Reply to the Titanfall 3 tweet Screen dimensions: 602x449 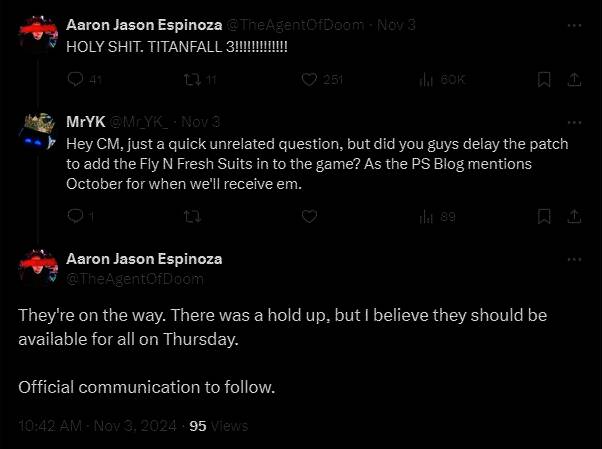coord(77,80)
